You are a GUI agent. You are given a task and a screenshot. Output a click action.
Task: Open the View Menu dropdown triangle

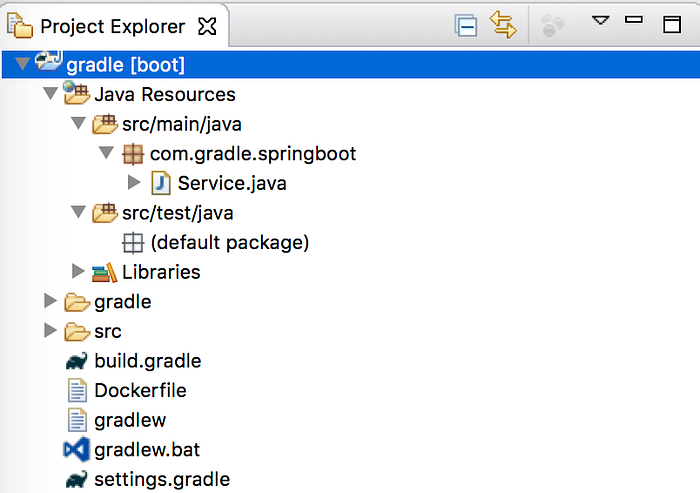[600, 21]
